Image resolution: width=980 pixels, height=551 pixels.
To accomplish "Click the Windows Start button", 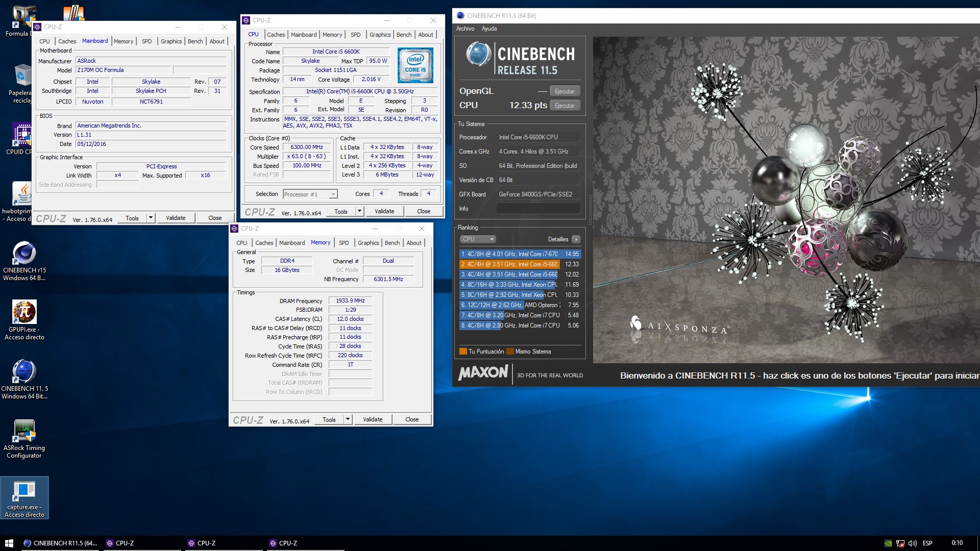I will 9,543.
